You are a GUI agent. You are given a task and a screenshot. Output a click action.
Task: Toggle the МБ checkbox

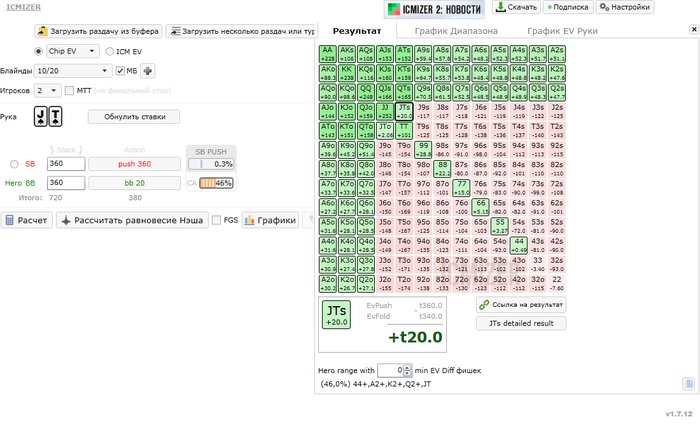pyautogui.click(x=120, y=71)
